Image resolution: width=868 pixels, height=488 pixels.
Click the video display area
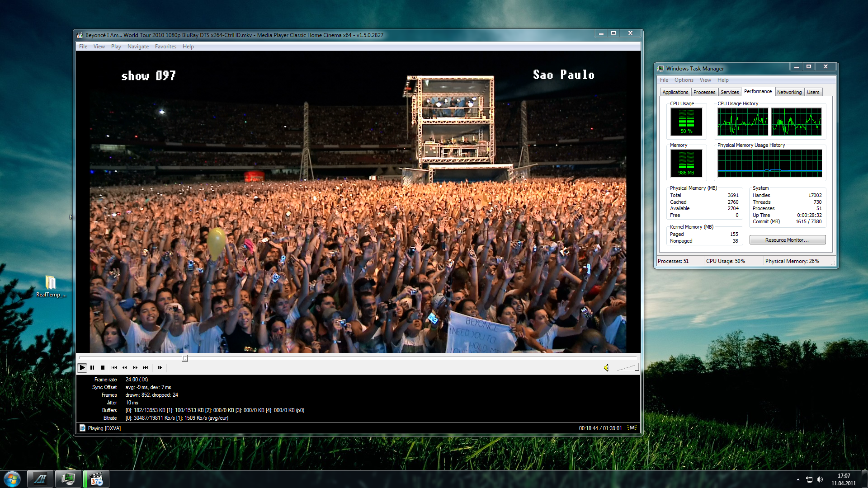coord(358,202)
